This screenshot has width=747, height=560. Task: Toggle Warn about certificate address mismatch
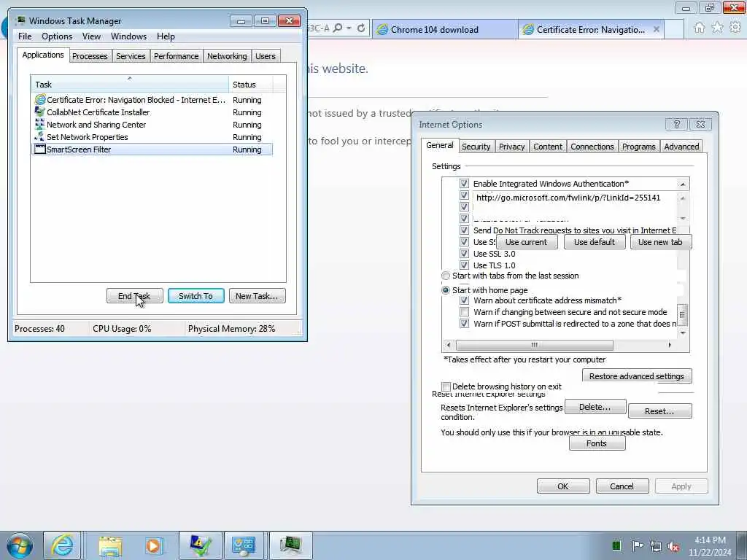click(x=464, y=300)
